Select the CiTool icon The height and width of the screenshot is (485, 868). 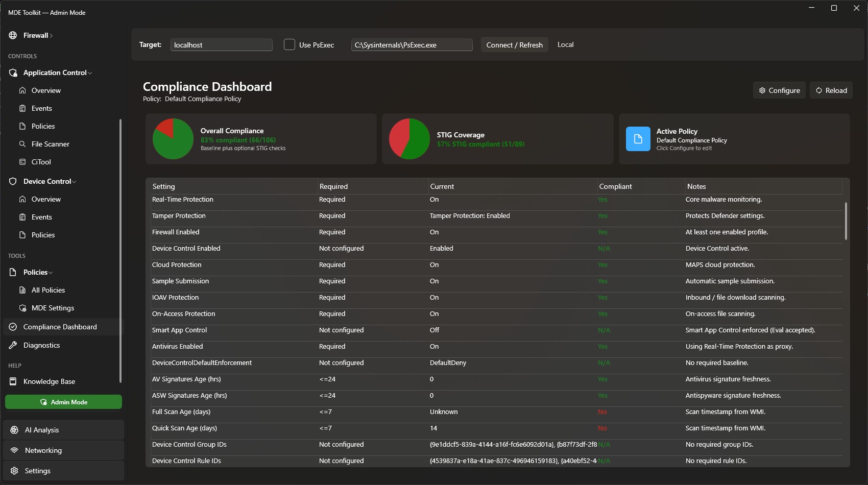22,162
